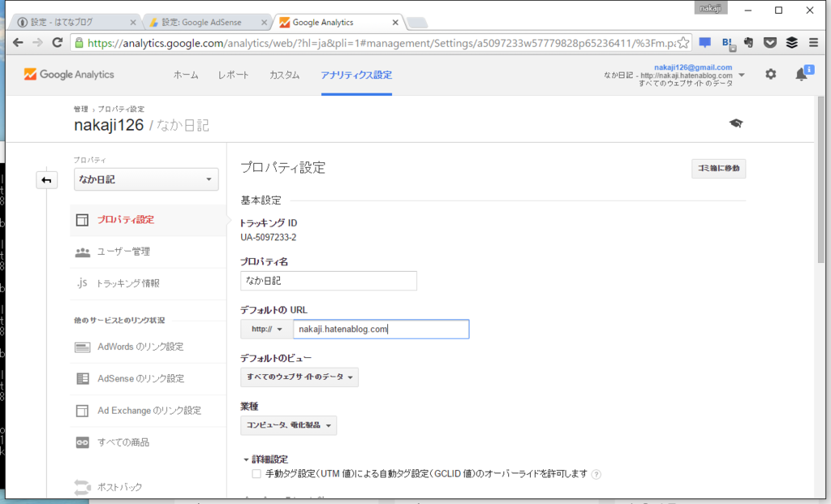831x504 pixels.
Task: Click the Ad Exchange link settings icon
Action: click(x=82, y=411)
